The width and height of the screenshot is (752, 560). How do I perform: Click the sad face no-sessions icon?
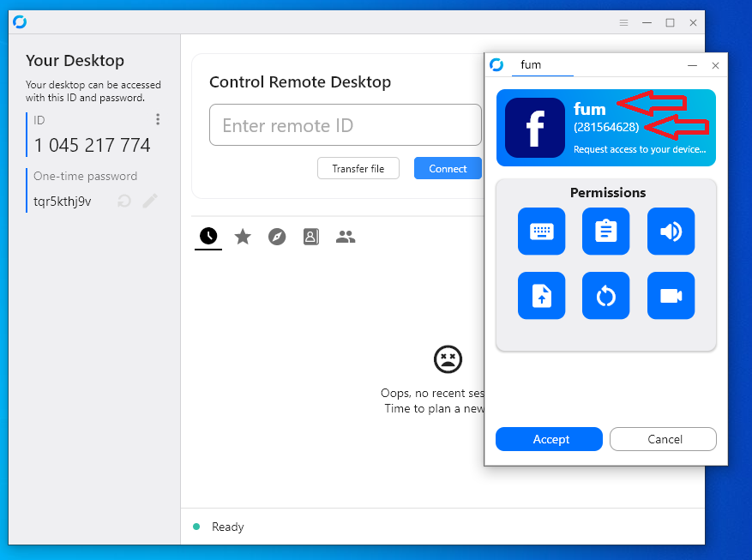click(x=448, y=359)
